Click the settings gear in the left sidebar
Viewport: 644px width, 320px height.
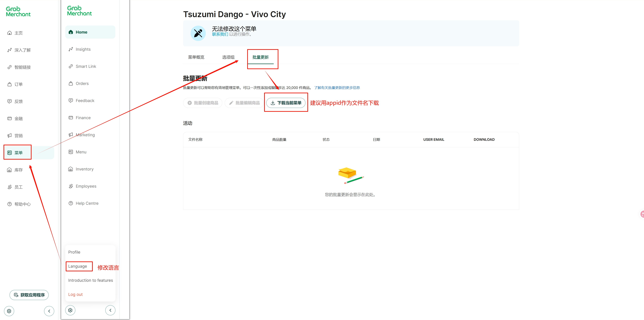(x=9, y=311)
